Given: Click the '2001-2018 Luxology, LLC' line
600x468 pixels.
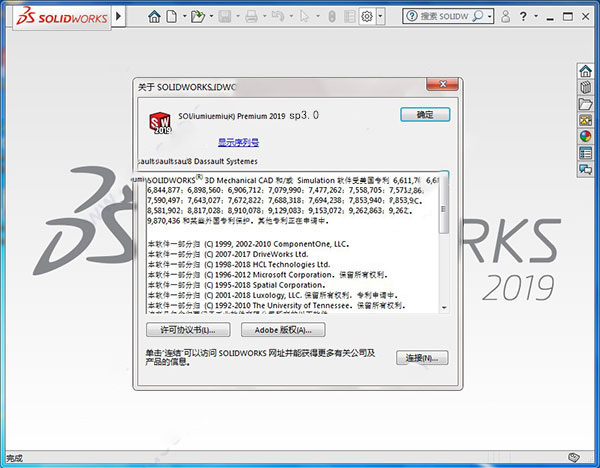Looking at the screenshot, I should (x=273, y=295).
